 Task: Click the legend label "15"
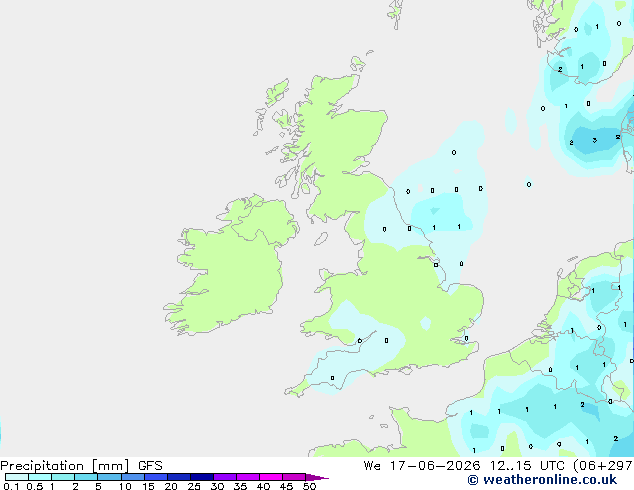tap(148, 486)
